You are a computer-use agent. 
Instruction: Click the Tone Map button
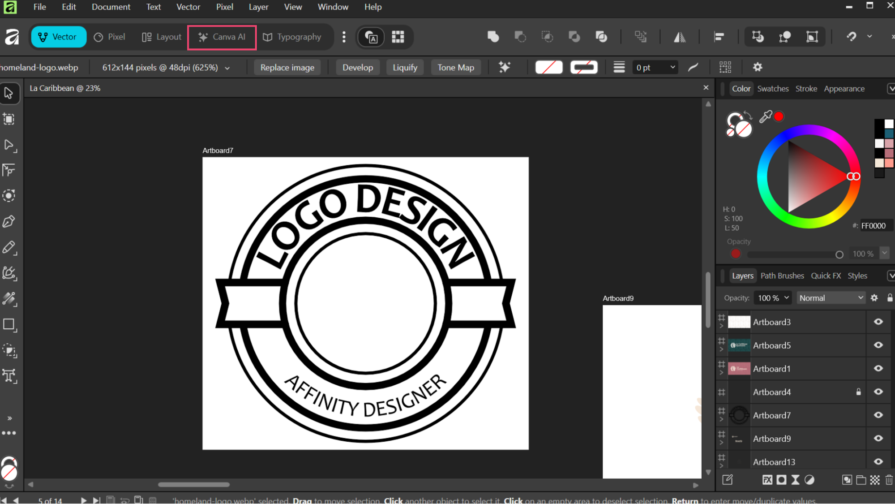pos(455,67)
